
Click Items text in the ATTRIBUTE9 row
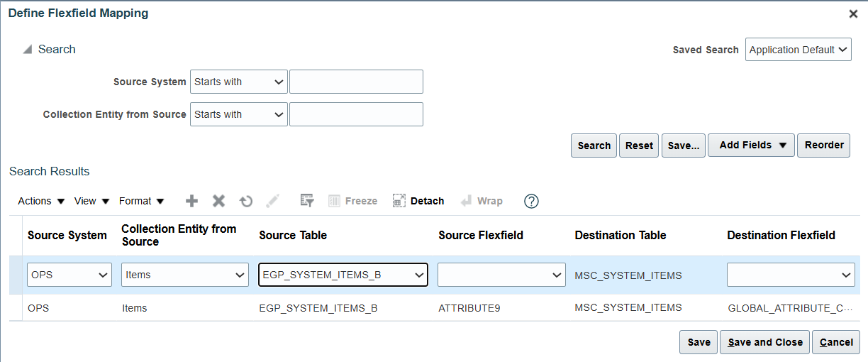coord(135,308)
